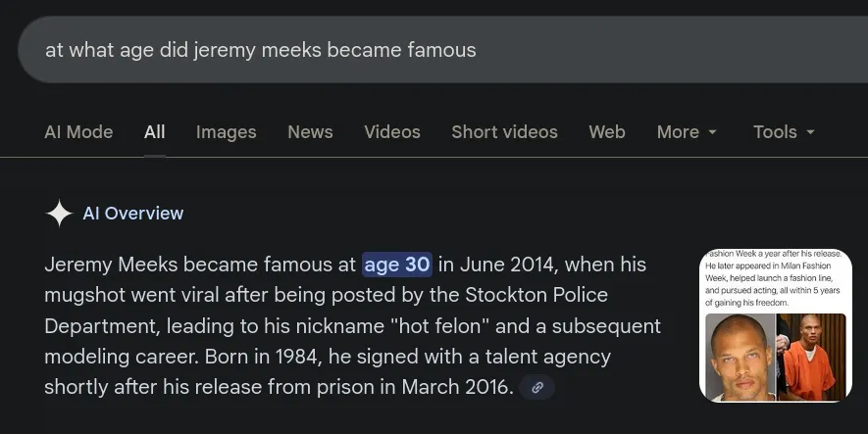Switch to the AI Mode tab
This screenshot has width=868, height=434.
tap(78, 132)
